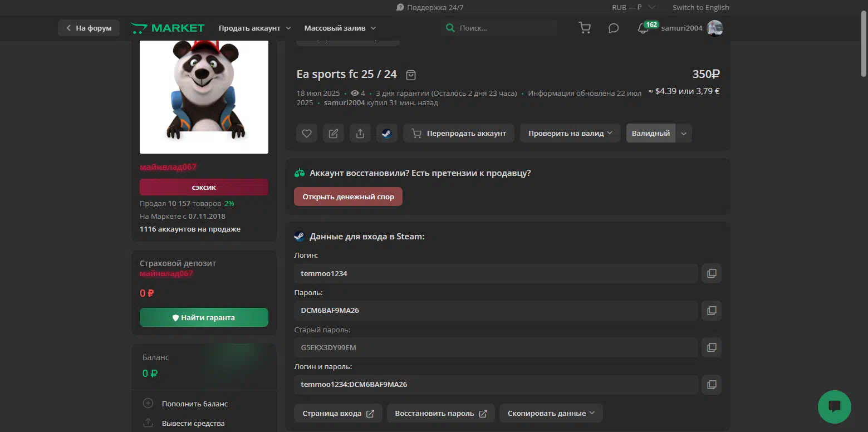Screen dimensions: 868x432
Task: Click the 350₽ price text
Action: [706, 74]
